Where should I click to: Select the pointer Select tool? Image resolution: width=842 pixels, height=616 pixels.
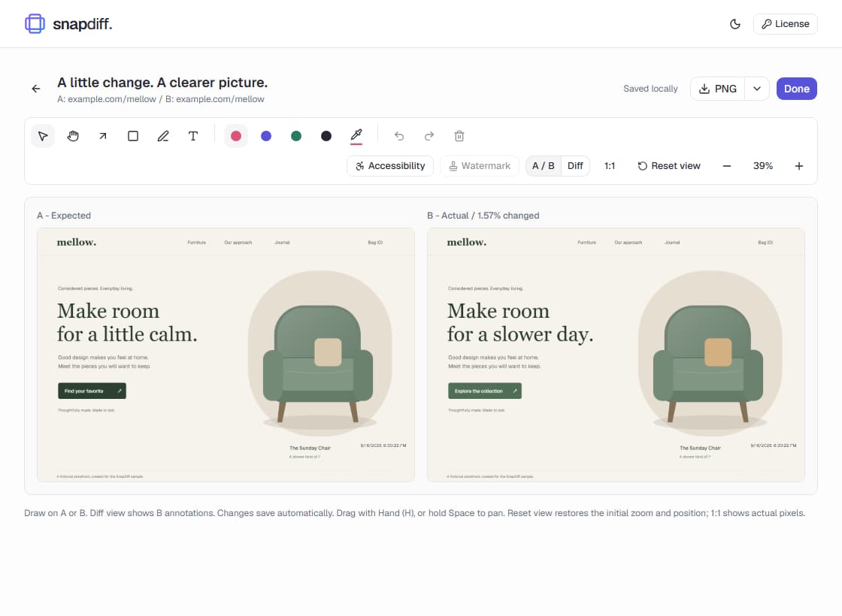click(43, 136)
